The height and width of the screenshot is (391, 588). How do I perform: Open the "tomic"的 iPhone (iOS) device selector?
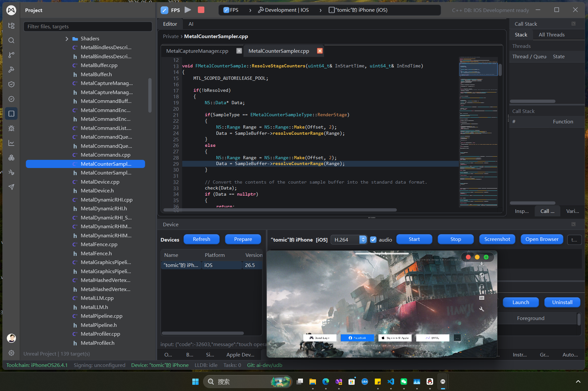click(x=358, y=10)
